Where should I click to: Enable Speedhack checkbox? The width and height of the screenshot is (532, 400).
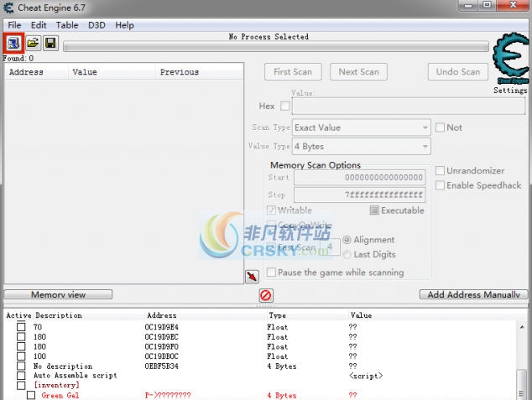coord(440,185)
